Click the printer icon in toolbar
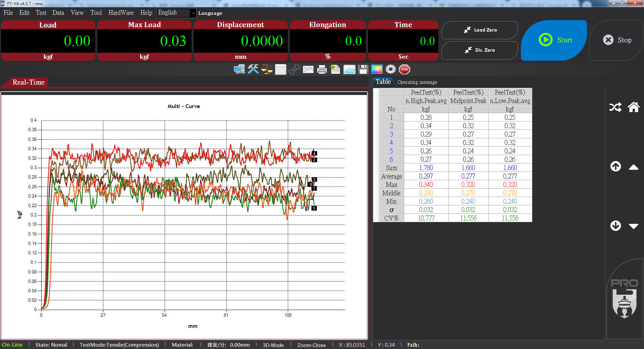This screenshot has height=349, width=644. coord(322,69)
